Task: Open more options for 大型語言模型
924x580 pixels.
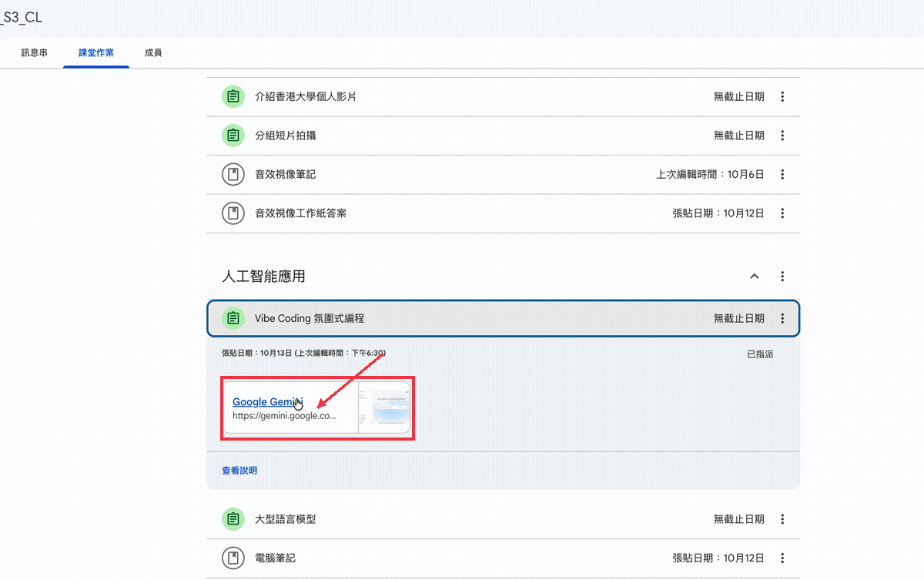Action: pyautogui.click(x=782, y=519)
